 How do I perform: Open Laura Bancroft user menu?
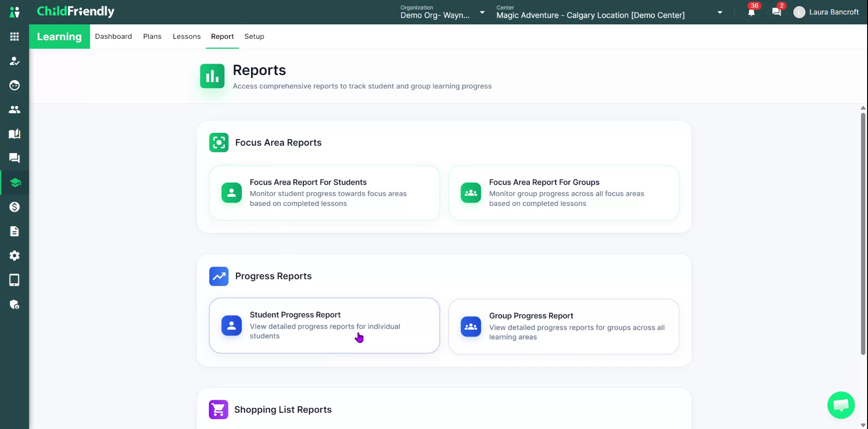(x=826, y=12)
